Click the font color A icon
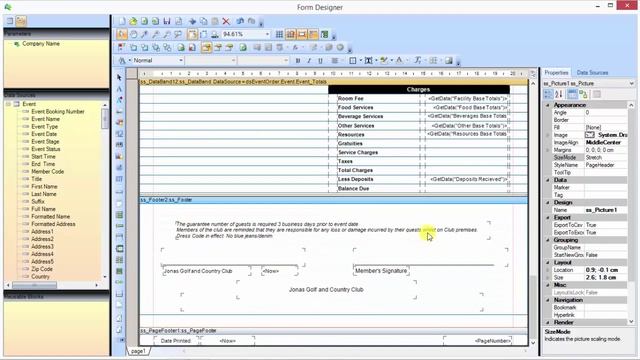Screen dimensions: 640x360 [400, 60]
